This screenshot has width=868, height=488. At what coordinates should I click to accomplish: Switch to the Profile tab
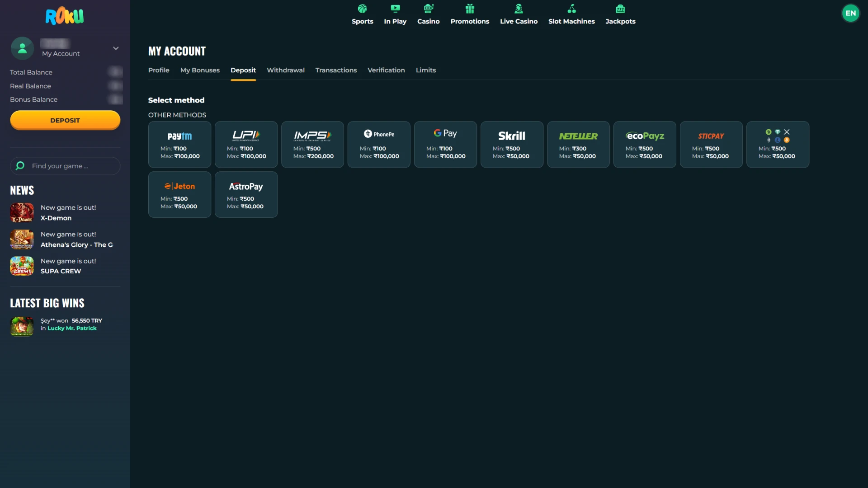159,70
